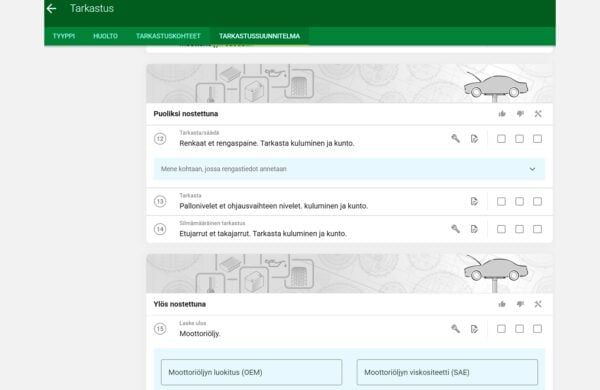Click the Ylös nostettuna heading
The width and height of the screenshot is (600, 390).
coord(179,304)
